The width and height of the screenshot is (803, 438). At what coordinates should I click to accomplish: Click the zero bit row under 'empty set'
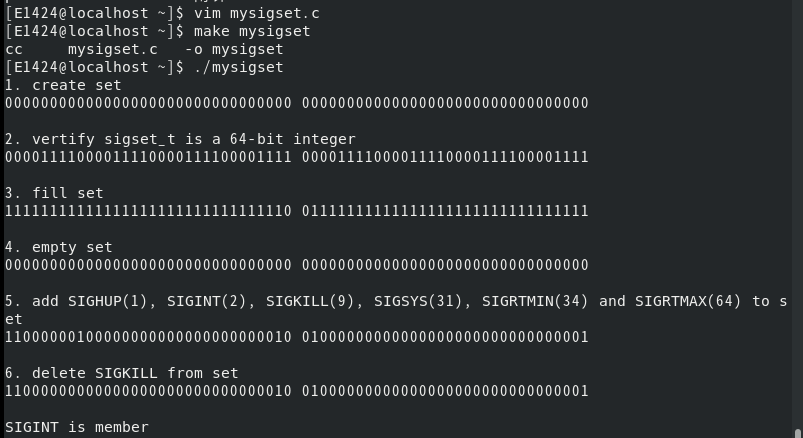(296, 265)
